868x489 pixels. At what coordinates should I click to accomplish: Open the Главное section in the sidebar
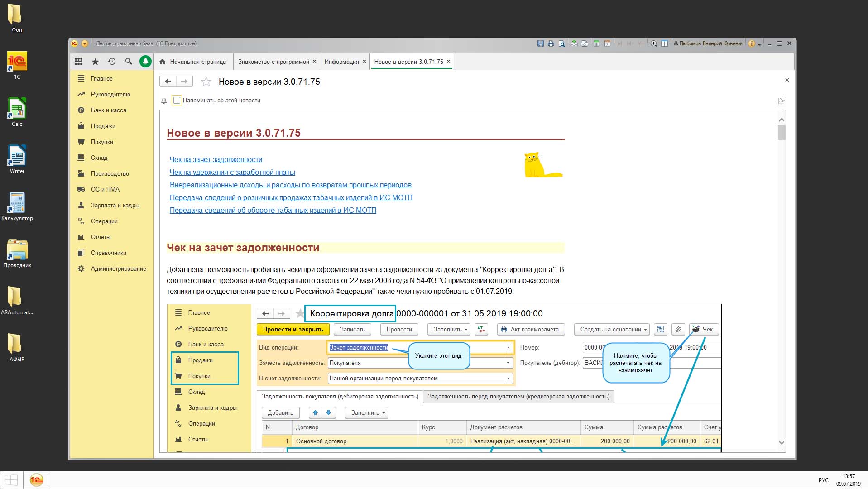pos(112,78)
